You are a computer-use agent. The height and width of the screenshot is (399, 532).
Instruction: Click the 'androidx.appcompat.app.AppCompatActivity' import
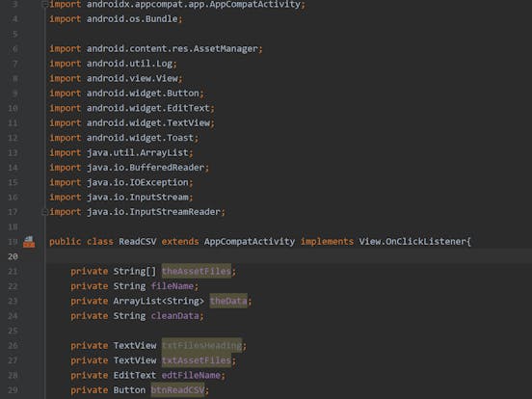pyautogui.click(x=194, y=5)
